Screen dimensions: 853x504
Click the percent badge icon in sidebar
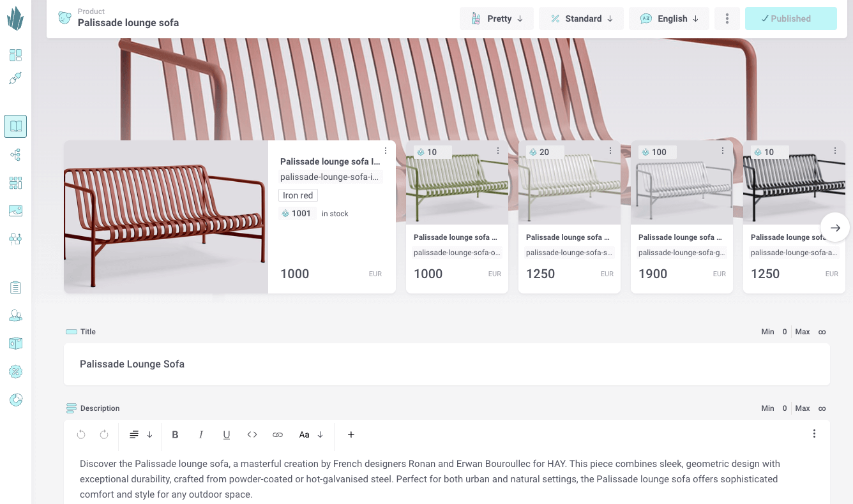click(15, 371)
